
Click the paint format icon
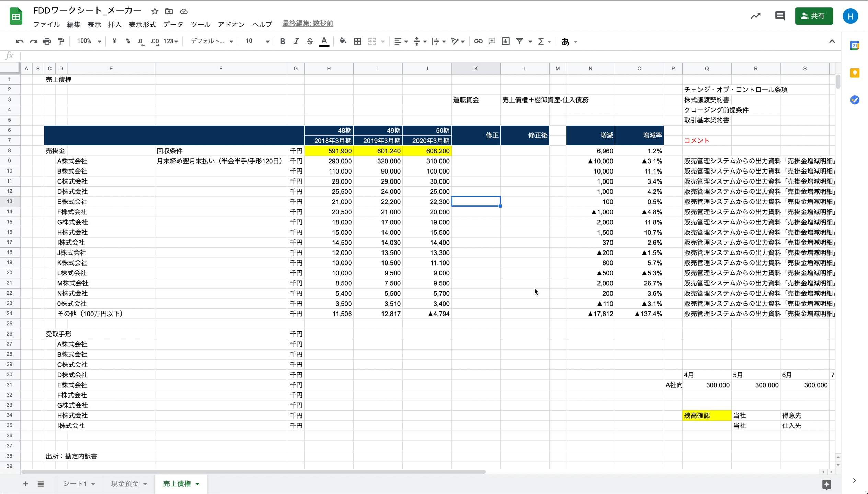pos(61,42)
